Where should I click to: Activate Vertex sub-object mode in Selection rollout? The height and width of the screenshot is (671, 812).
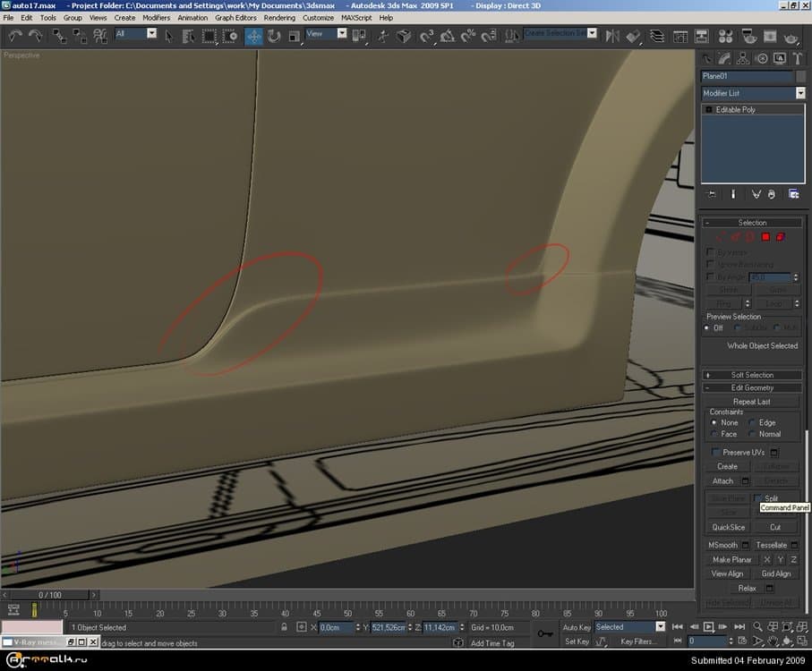pos(720,236)
